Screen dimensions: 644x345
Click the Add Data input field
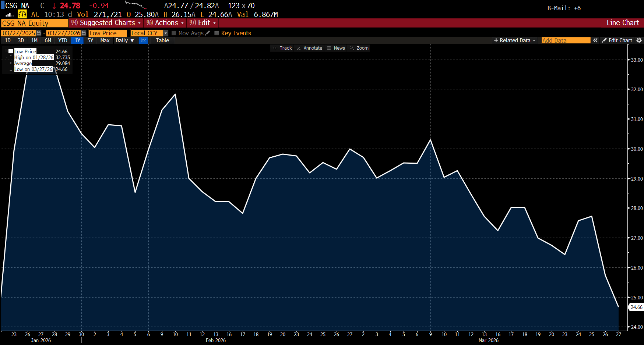pos(566,40)
